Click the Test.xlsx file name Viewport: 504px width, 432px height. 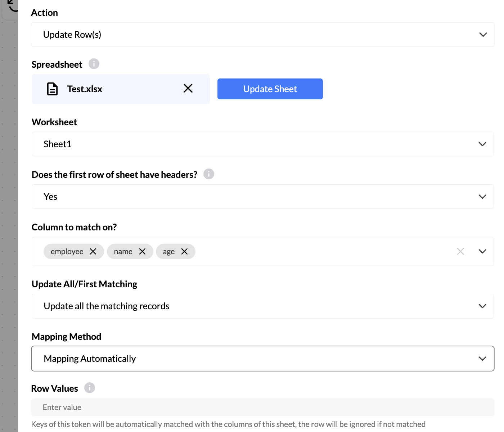click(x=85, y=89)
